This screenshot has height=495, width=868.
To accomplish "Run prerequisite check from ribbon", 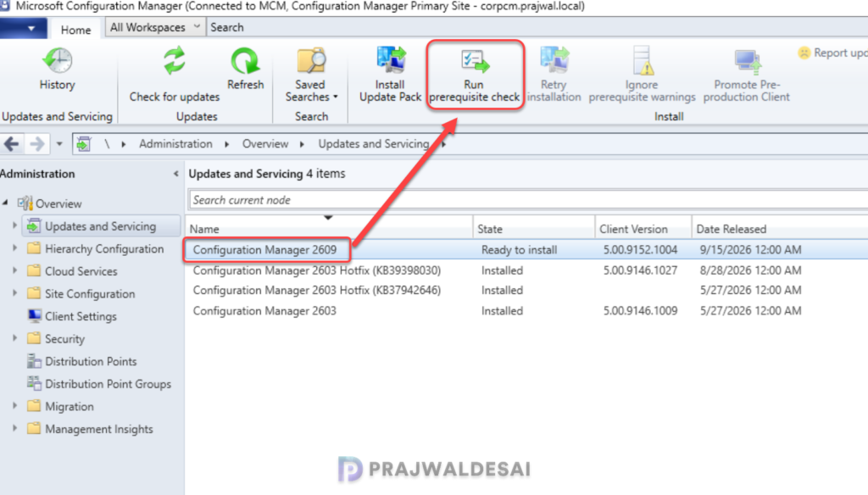I will [x=475, y=75].
